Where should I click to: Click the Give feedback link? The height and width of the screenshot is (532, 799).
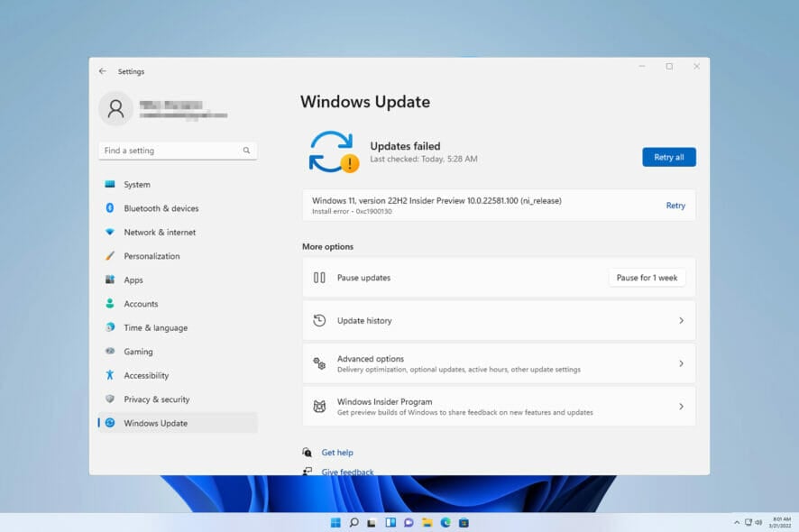(346, 471)
